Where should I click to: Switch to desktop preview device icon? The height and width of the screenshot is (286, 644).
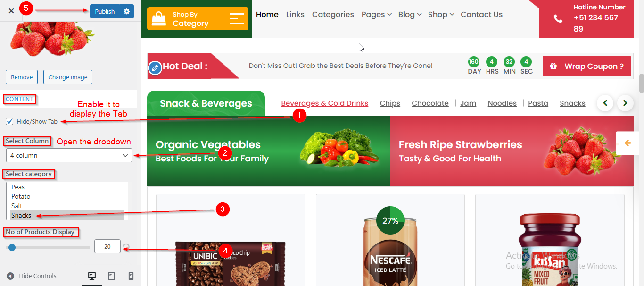click(x=92, y=277)
